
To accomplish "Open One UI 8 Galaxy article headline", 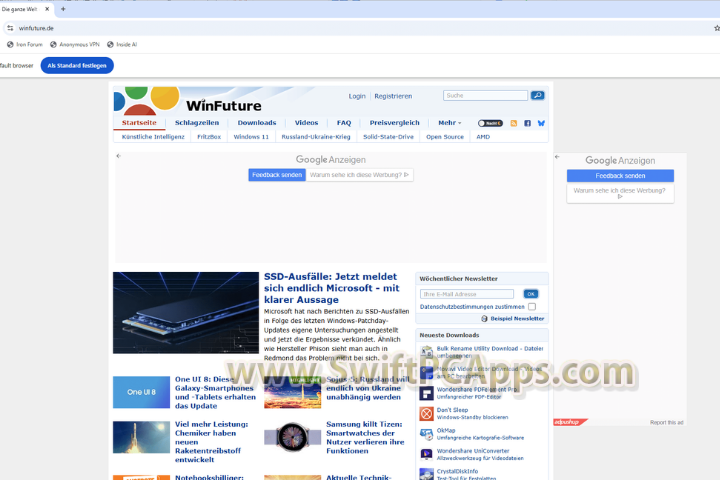I will tap(215, 392).
